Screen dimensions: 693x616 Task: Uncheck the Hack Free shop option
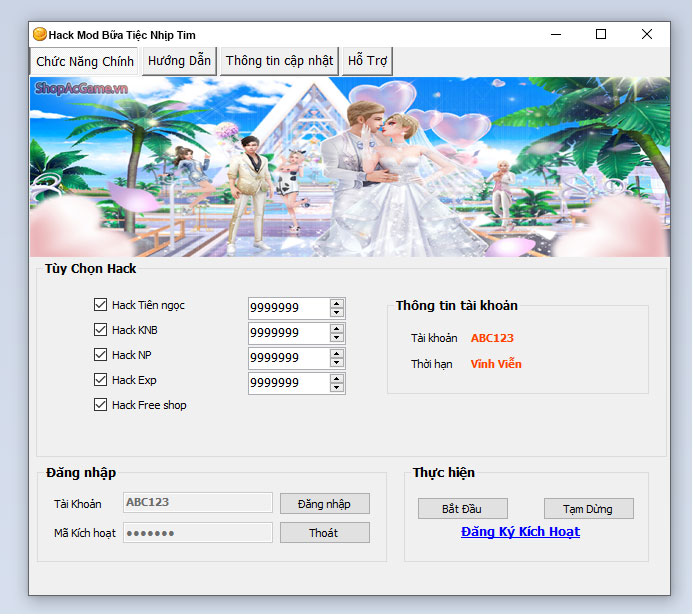(x=100, y=405)
